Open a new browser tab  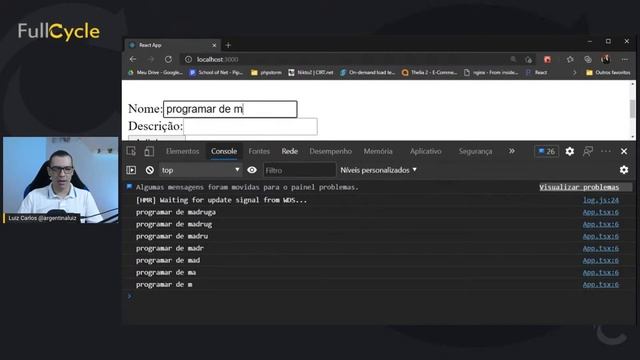(x=228, y=45)
